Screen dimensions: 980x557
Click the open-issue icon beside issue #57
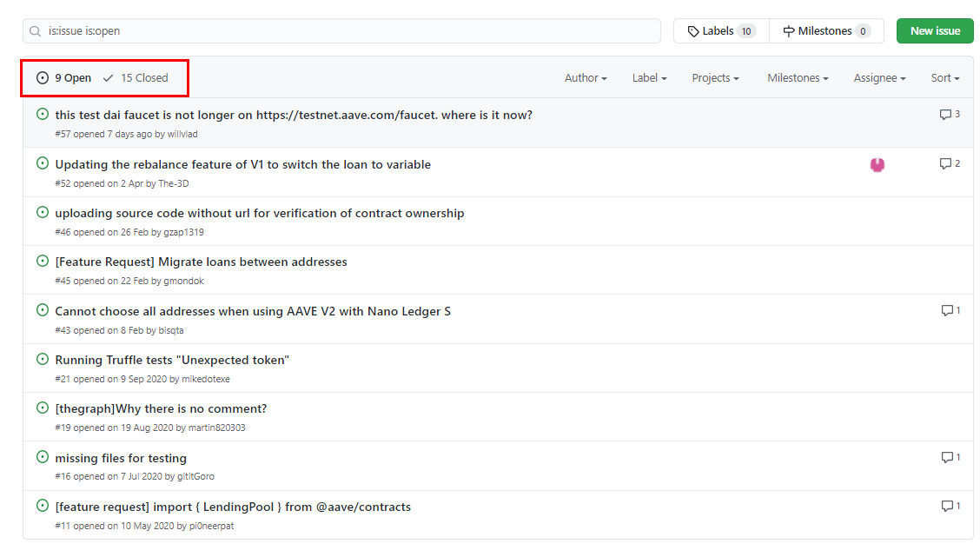coord(43,114)
